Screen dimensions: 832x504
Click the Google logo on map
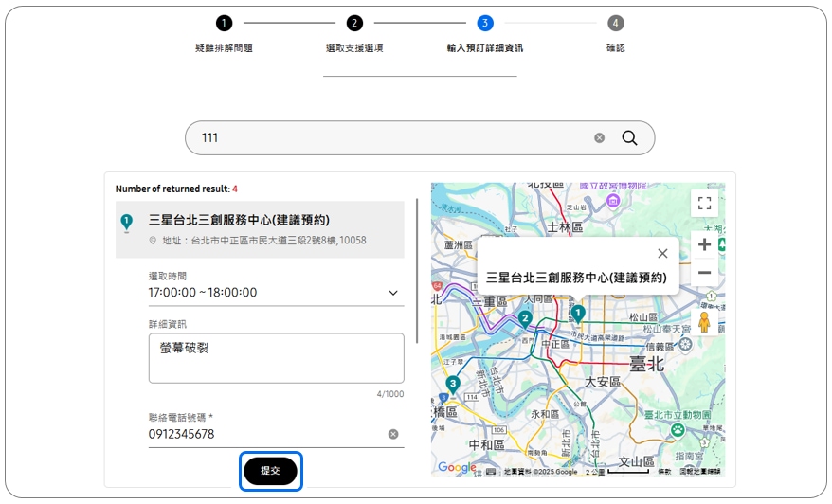coord(457,467)
